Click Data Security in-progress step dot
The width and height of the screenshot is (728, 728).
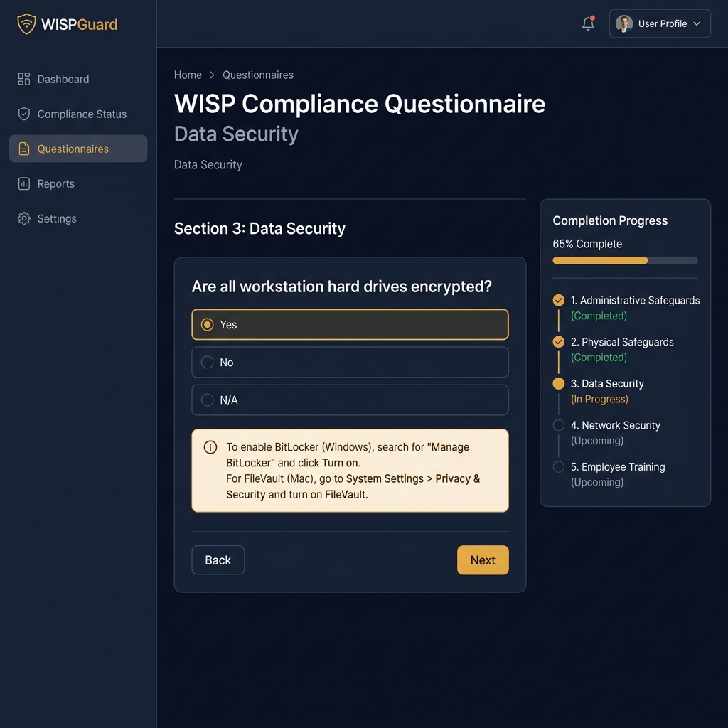(x=559, y=383)
